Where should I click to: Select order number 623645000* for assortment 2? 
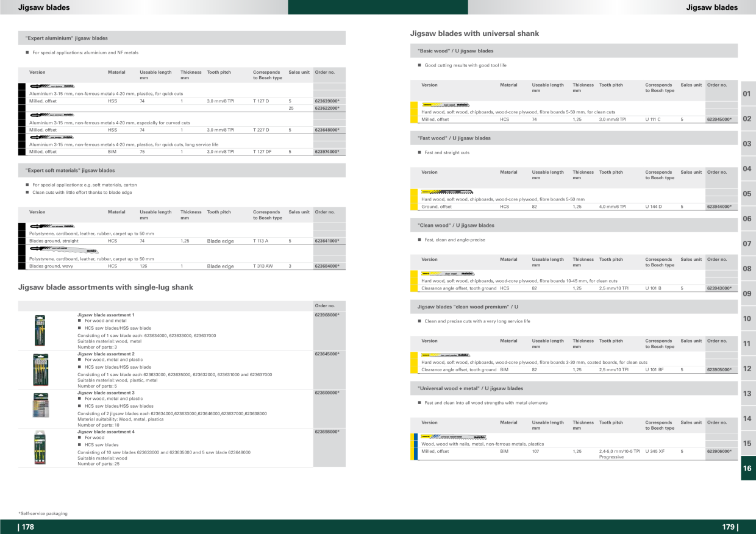(x=327, y=354)
